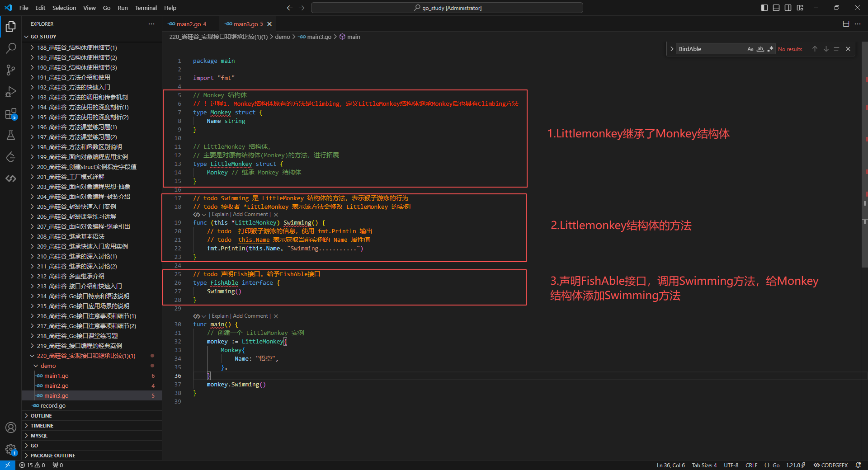Screen dimensions: 868x470
Task: Expand the MYSQL section
Action: (x=92, y=436)
